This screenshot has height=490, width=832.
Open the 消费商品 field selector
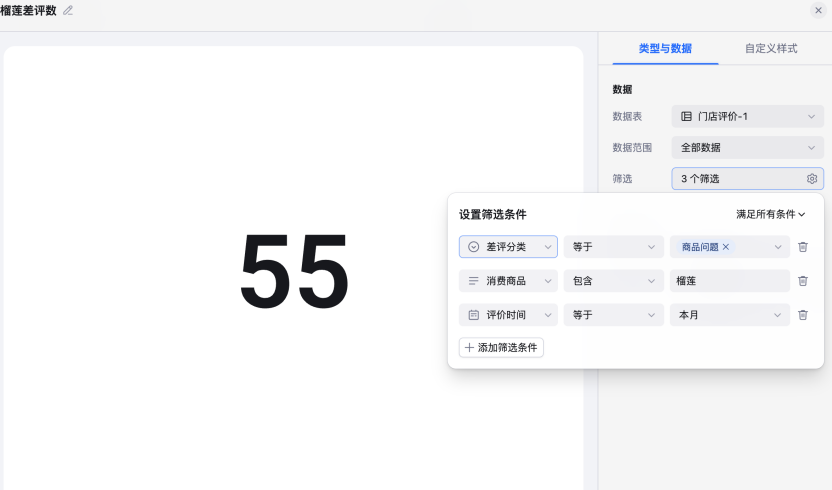[x=508, y=281]
